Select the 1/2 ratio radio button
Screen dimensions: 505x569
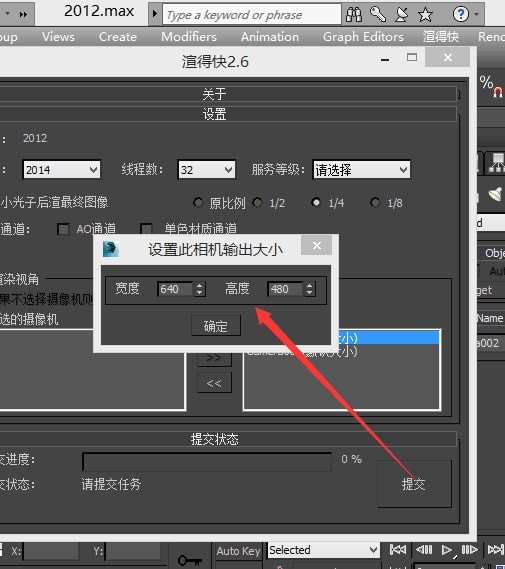coord(257,202)
